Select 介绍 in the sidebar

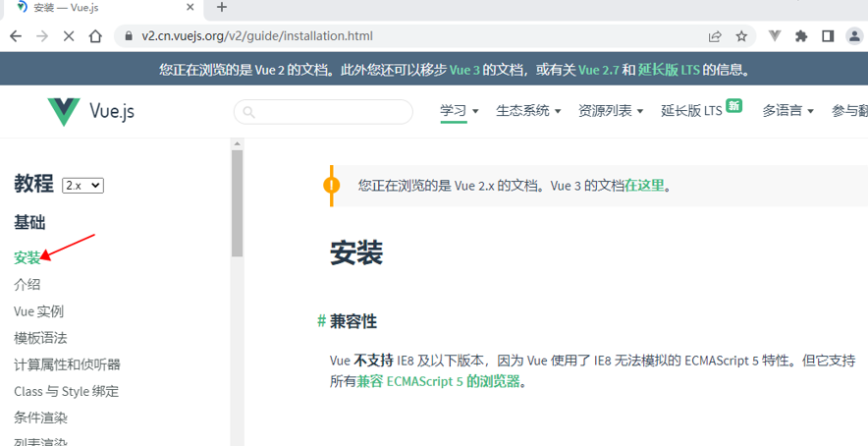pos(27,284)
